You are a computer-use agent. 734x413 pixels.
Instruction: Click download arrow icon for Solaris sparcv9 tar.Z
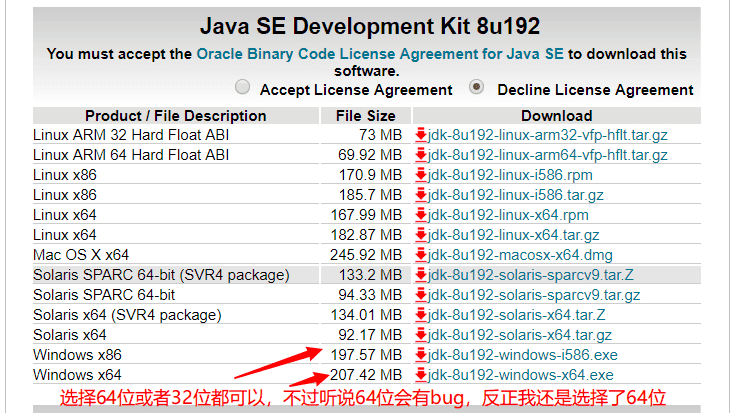[421, 275]
